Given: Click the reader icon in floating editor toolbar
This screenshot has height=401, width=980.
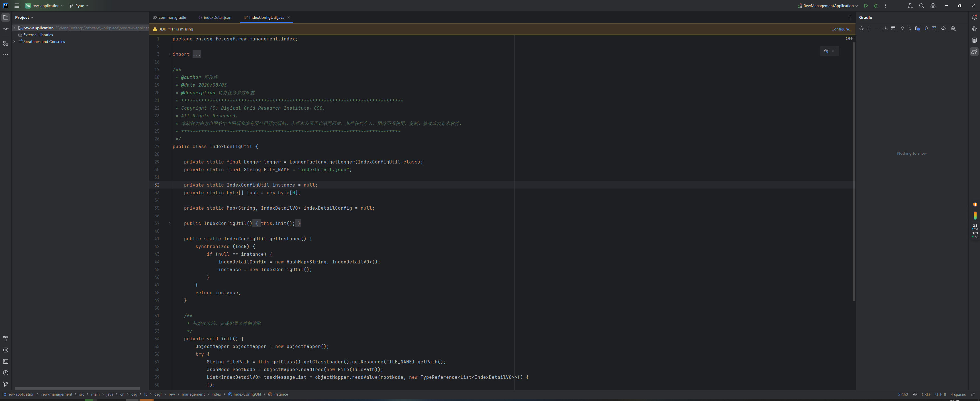Looking at the screenshot, I should pos(826,51).
